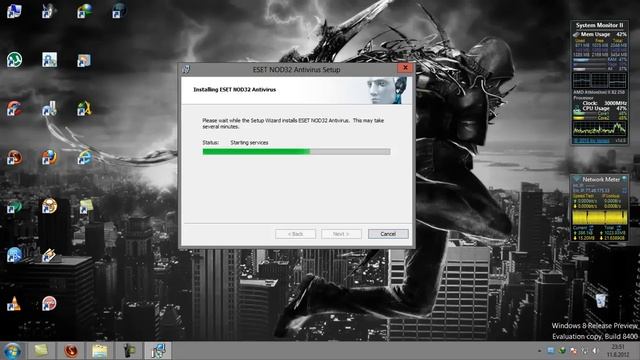This screenshot has height=360, width=640.
Task: Open the red and white circle shortcut beside VLC
Action: [49, 304]
